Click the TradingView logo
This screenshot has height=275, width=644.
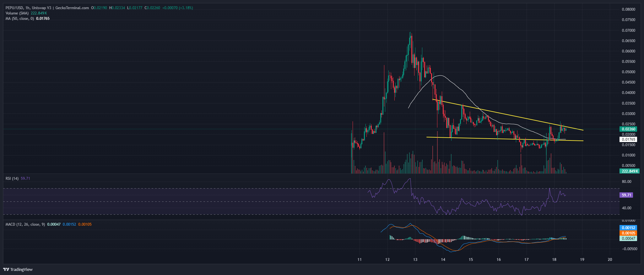18,269
